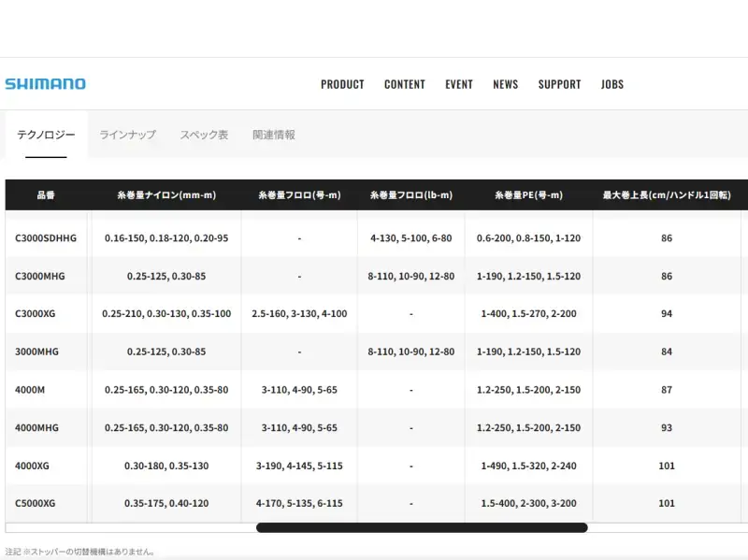Open the JOBS page

click(x=612, y=84)
